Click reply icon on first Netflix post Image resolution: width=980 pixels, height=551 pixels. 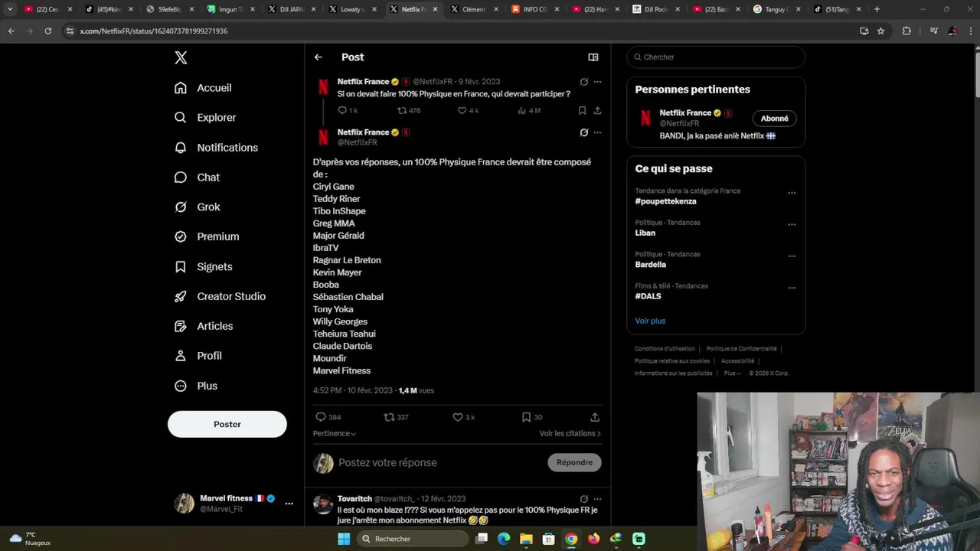[x=342, y=110]
